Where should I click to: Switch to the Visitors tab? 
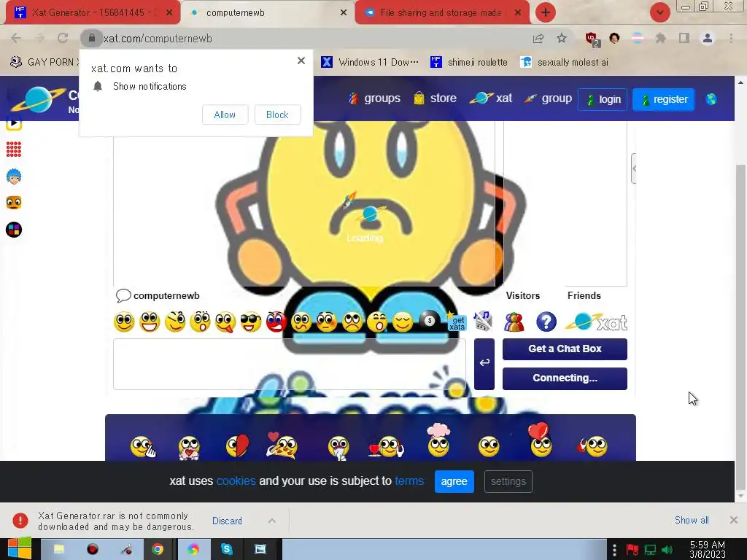coord(522,296)
